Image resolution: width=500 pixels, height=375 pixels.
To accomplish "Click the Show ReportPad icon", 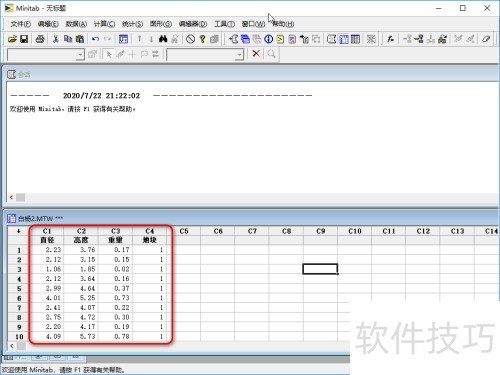I will click(x=292, y=39).
